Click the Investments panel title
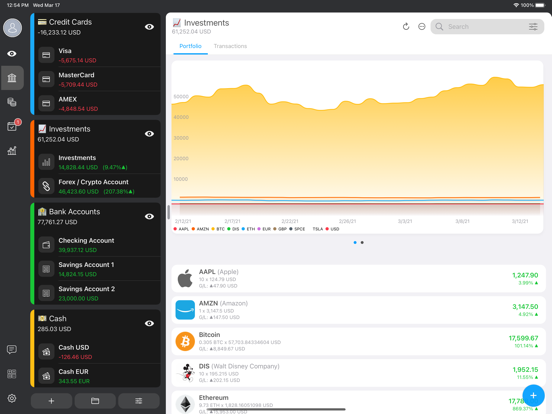Viewport: 552px width, 414px height. [x=206, y=23]
